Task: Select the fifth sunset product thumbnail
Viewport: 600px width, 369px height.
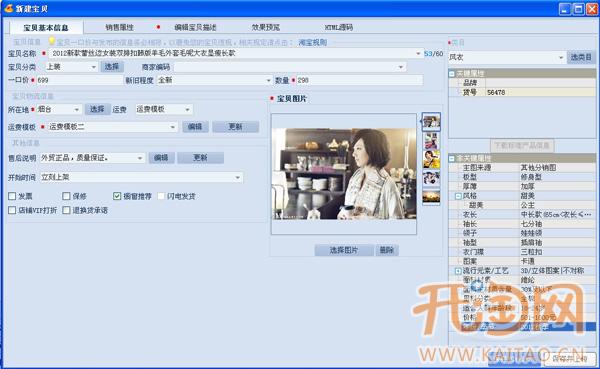Action: tap(431, 197)
